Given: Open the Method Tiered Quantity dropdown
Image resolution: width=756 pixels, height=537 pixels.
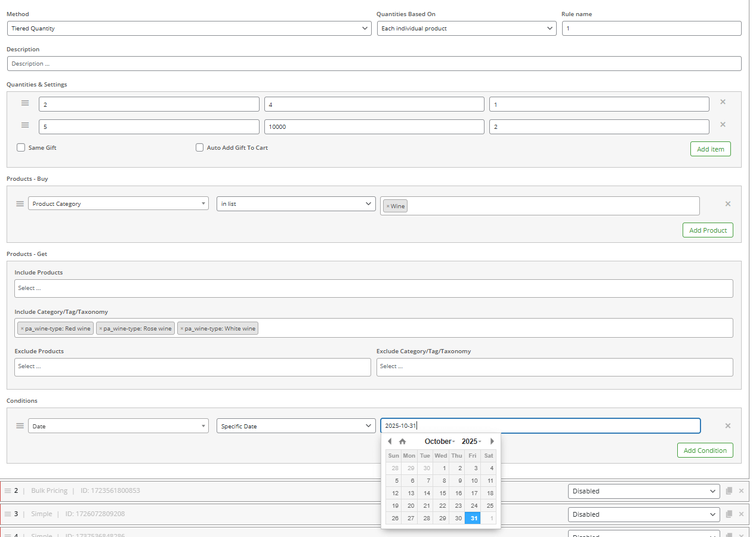Looking at the screenshot, I should coord(189,28).
